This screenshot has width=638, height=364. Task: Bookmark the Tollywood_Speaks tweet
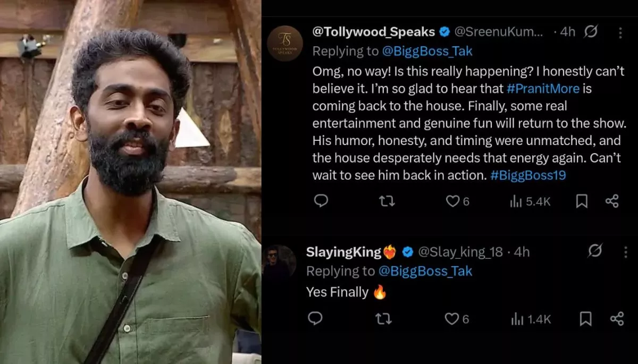582,201
